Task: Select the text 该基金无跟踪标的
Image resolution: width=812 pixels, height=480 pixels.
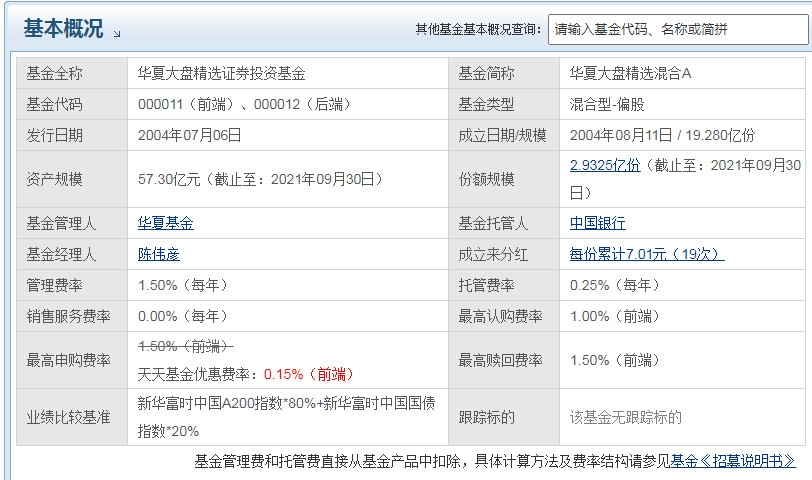Action: [x=626, y=417]
